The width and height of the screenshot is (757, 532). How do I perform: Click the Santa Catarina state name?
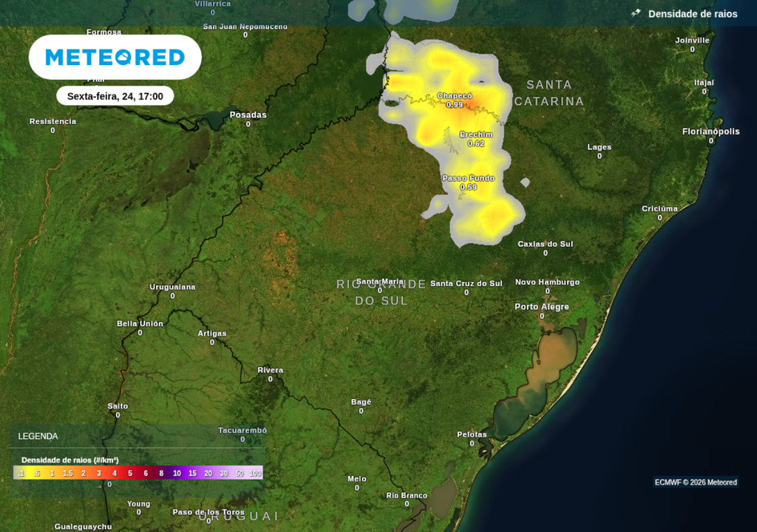click(549, 92)
